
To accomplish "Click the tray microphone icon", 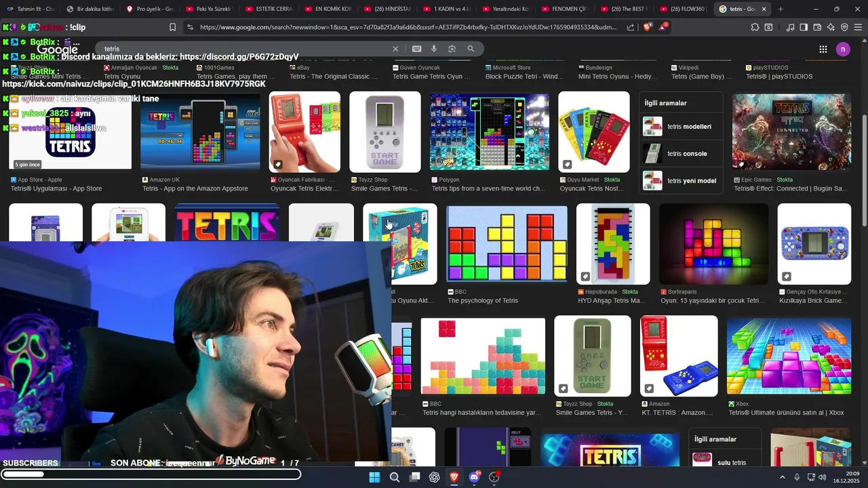I will (797, 477).
